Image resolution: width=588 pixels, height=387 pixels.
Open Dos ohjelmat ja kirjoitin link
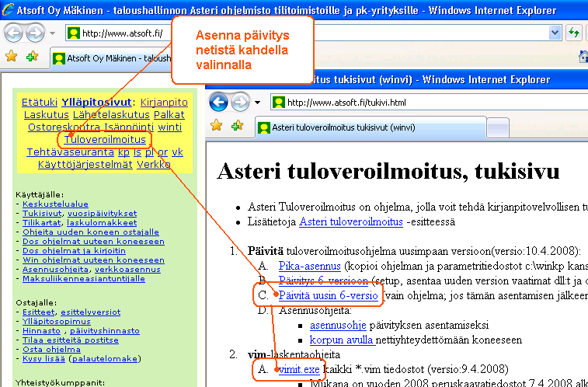75,250
